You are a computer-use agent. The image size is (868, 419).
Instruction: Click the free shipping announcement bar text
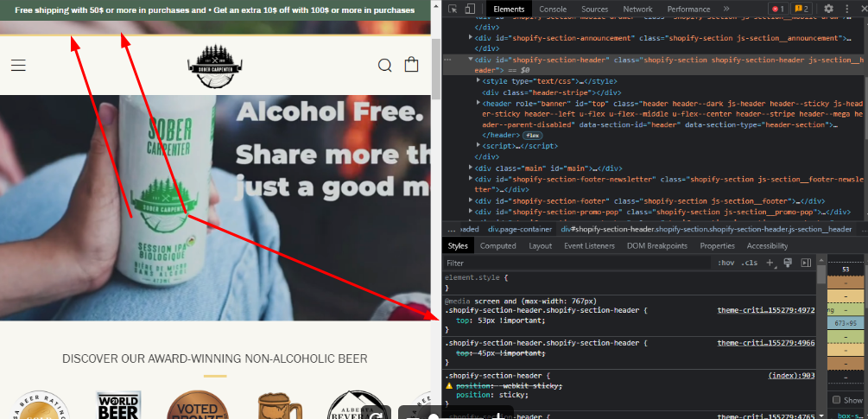(215, 10)
